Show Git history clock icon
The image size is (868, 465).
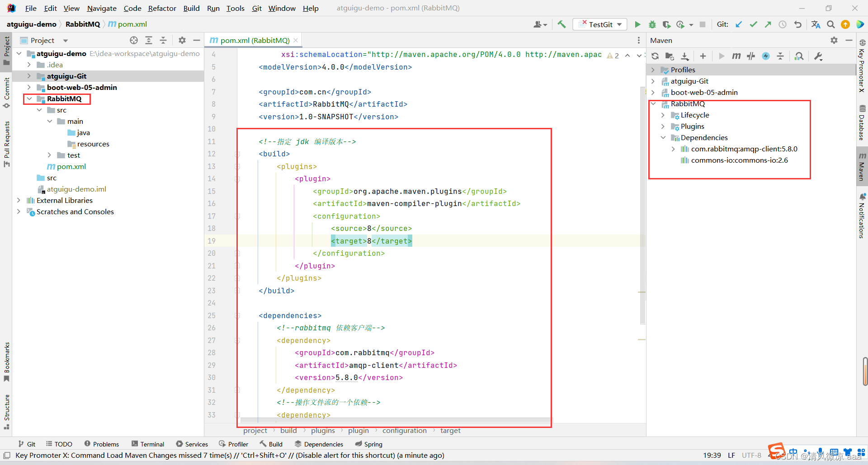click(783, 24)
